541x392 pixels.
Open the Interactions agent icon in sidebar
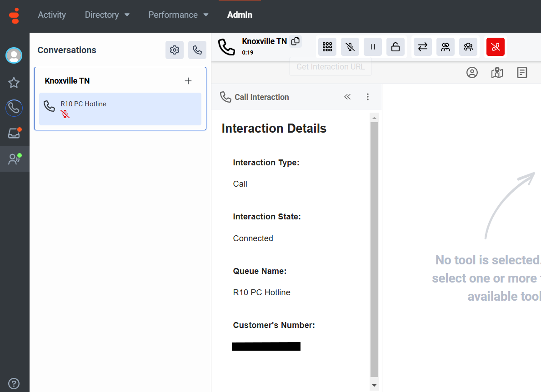14,159
